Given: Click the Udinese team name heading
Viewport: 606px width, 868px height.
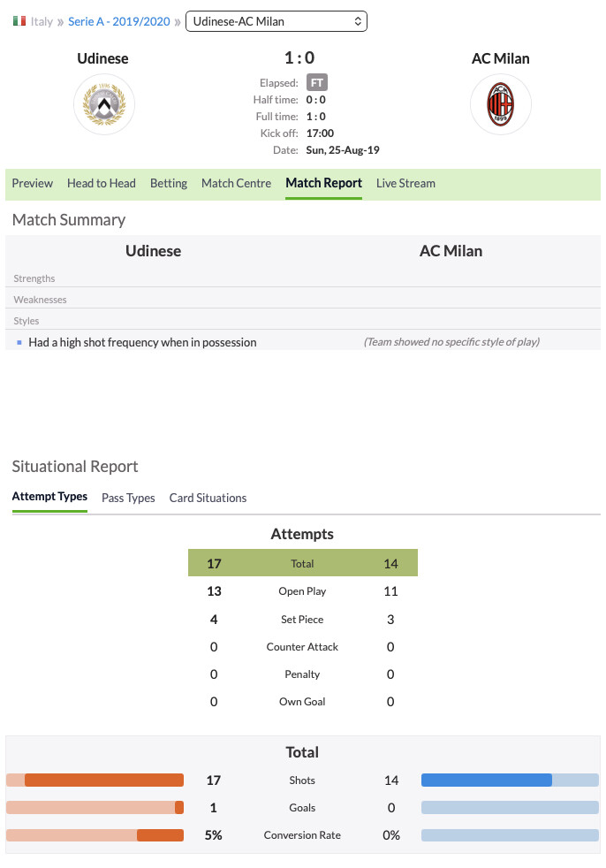Looking at the screenshot, I should point(102,58).
